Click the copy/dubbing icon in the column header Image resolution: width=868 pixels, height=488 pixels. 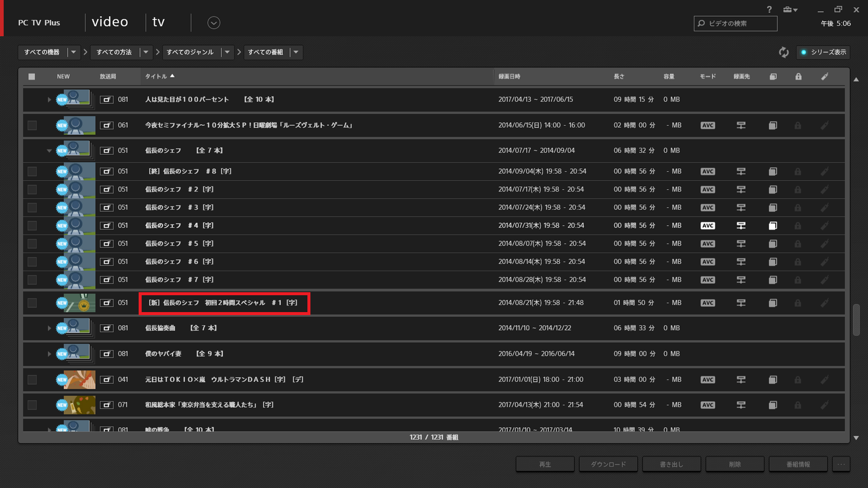pyautogui.click(x=773, y=77)
